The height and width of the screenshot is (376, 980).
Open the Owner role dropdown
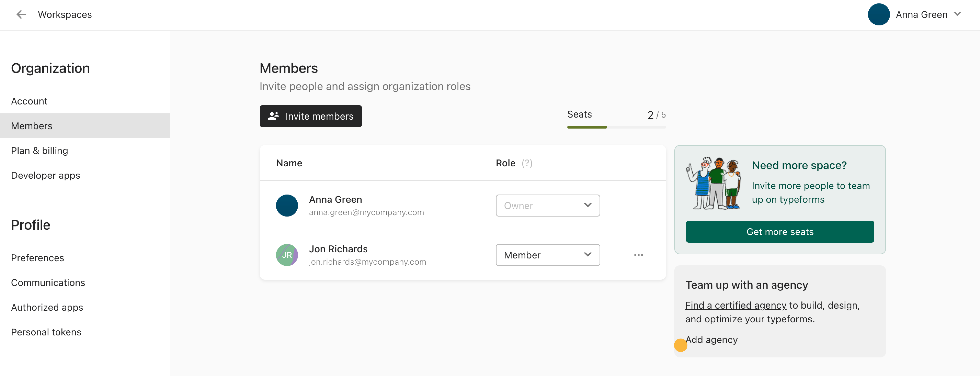548,206
